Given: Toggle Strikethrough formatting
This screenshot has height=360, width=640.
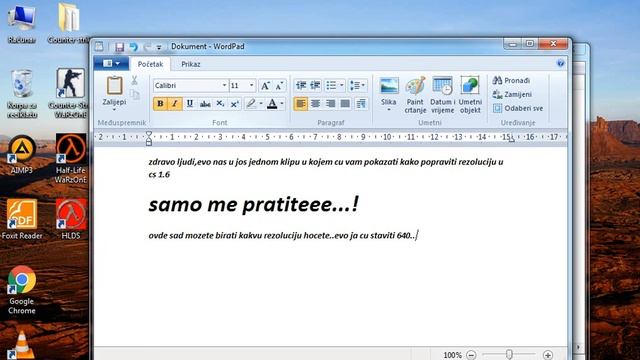Looking at the screenshot, I should 205,104.
